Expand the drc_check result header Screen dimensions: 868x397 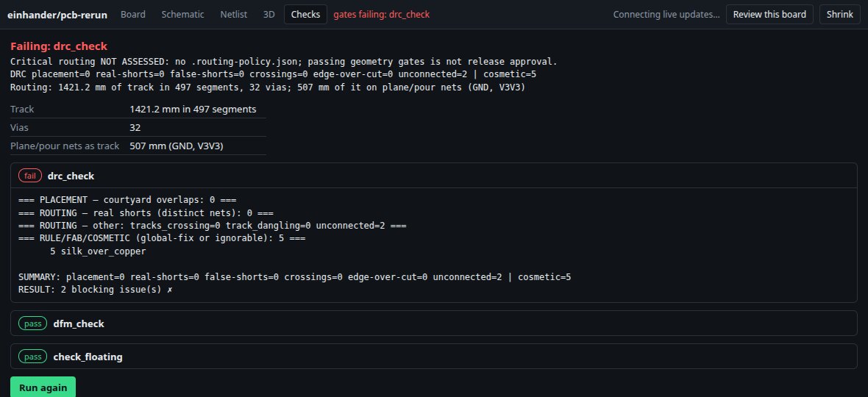[434, 176]
